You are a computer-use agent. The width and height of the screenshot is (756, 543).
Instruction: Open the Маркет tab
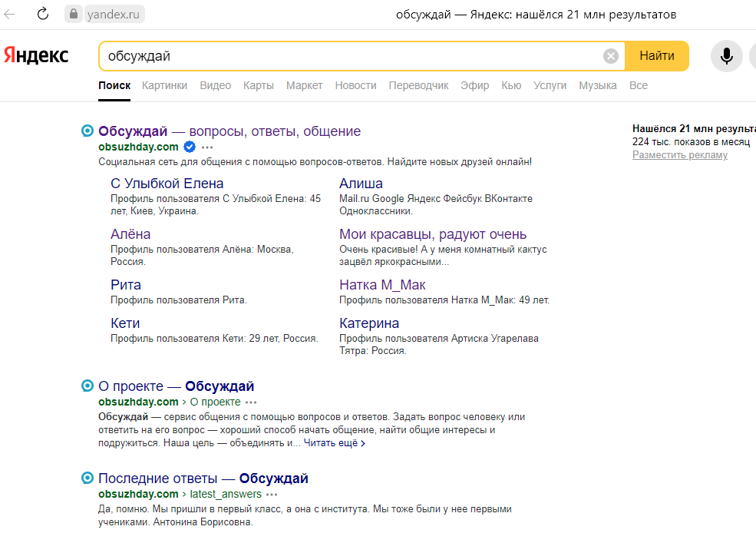(x=304, y=85)
